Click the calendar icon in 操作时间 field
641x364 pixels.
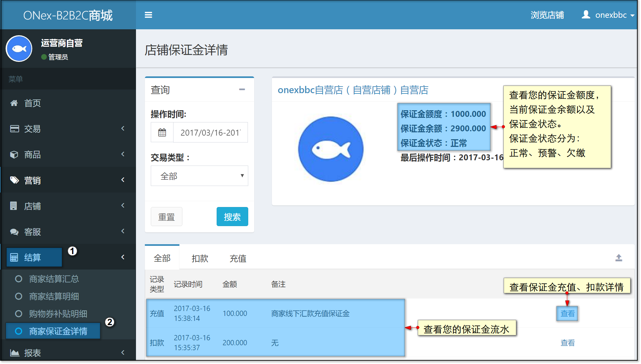tap(162, 132)
